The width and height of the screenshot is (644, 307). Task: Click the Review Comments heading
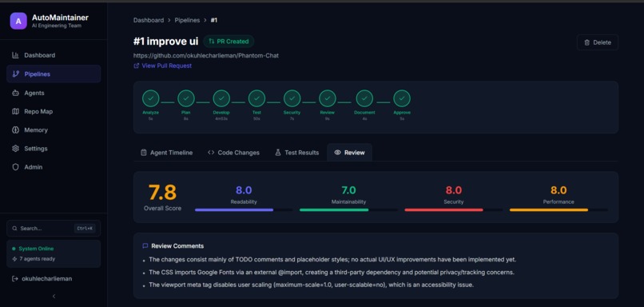pos(177,246)
